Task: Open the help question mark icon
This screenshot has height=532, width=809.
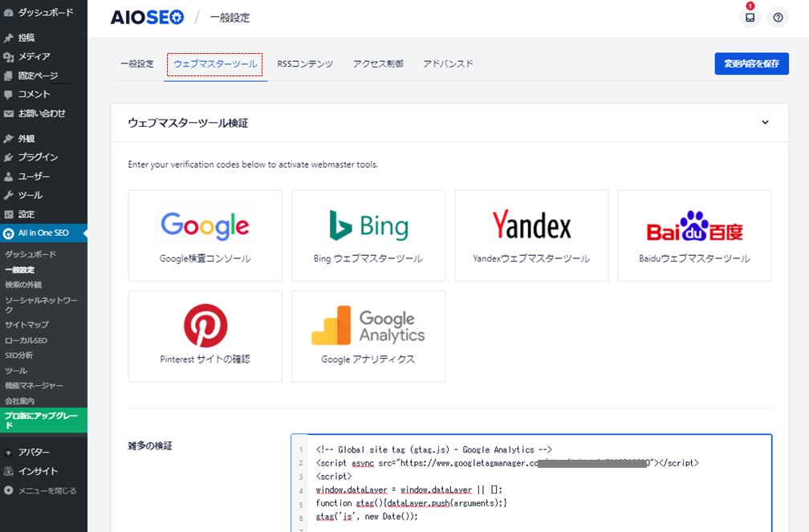Action: (778, 18)
